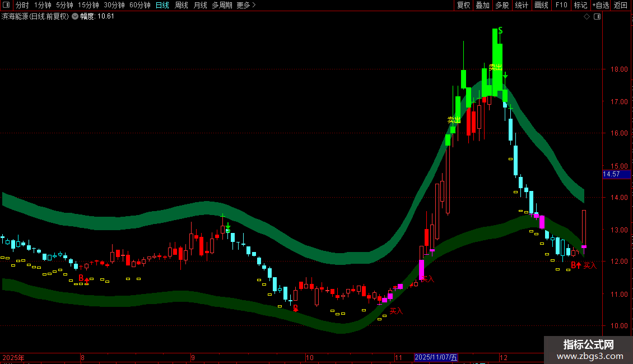Switch to 分时 intraday view

[22, 5]
